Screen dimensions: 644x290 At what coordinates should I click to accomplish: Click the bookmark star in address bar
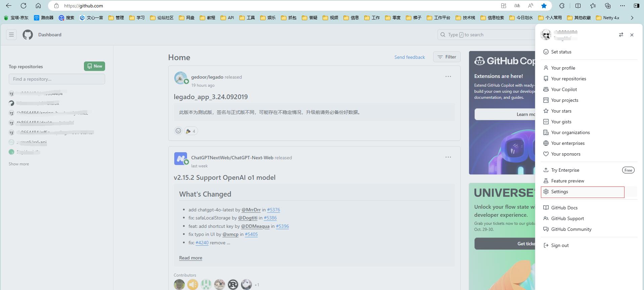point(544,6)
